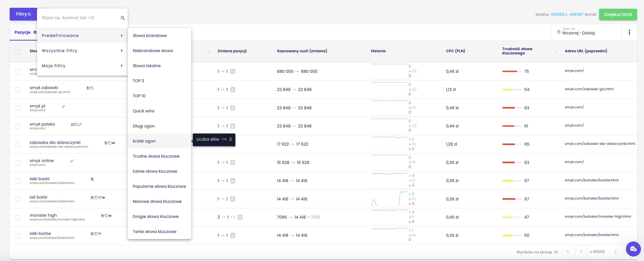
Task: Sort by Trudność słowa kluczowego column
Action: point(529,51)
